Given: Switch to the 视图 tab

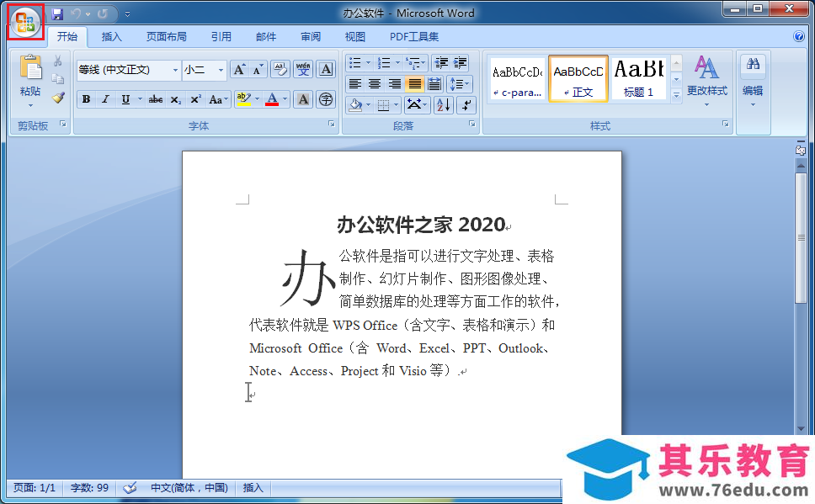Looking at the screenshot, I should 355,37.
